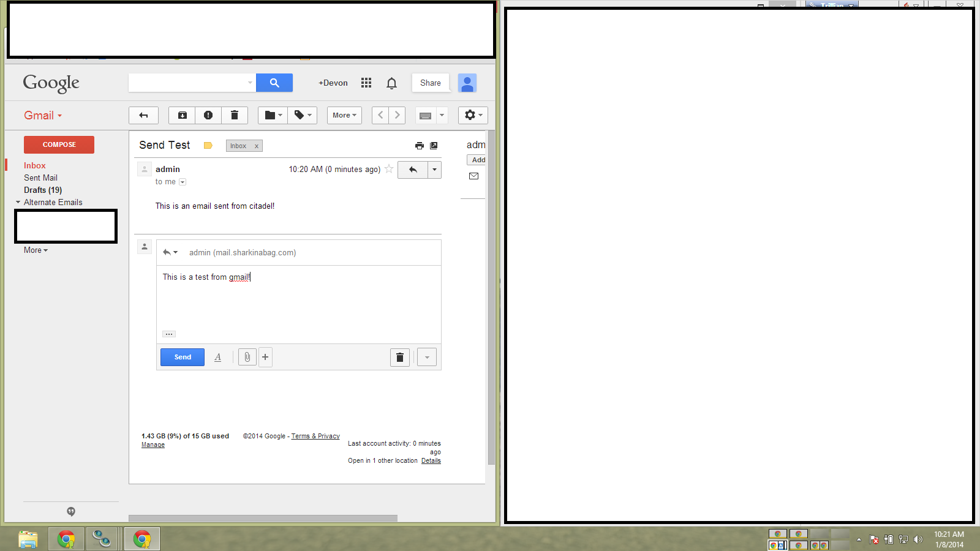
Task: Show the newer conversation arrow
Action: (380, 115)
